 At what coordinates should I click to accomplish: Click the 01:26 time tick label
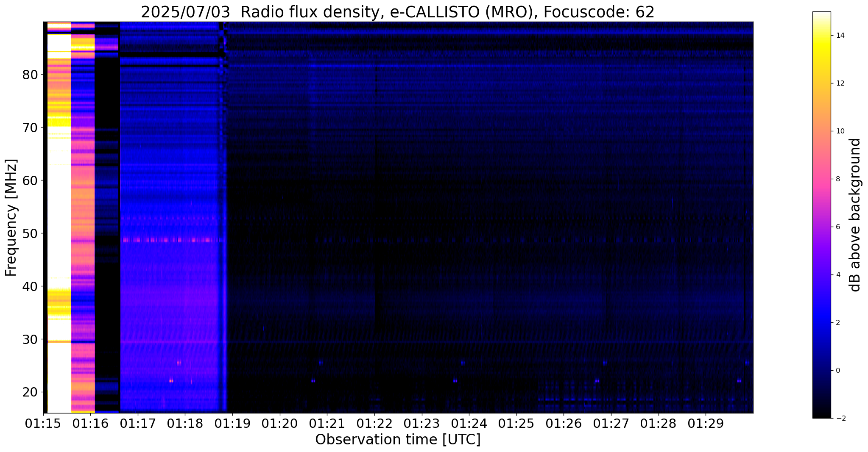564,423
